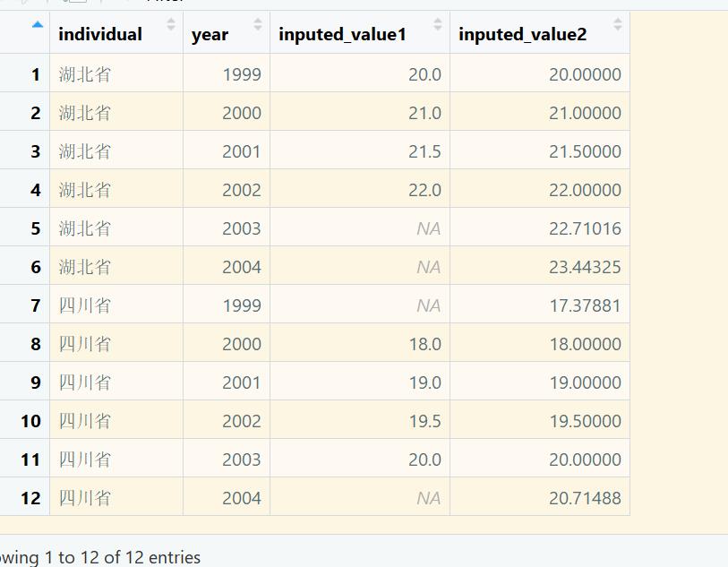Click value 17.37881 in inputed_value2 column

click(585, 305)
